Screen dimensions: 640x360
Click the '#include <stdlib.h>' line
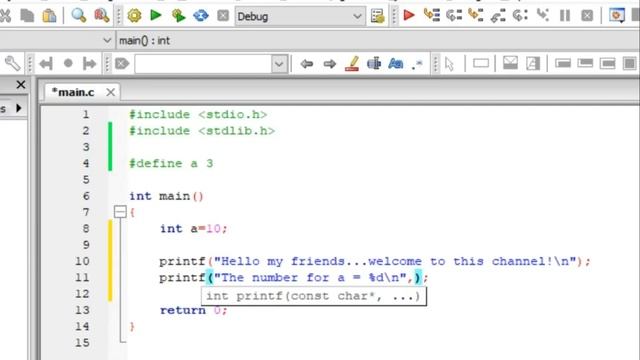pyautogui.click(x=202, y=131)
